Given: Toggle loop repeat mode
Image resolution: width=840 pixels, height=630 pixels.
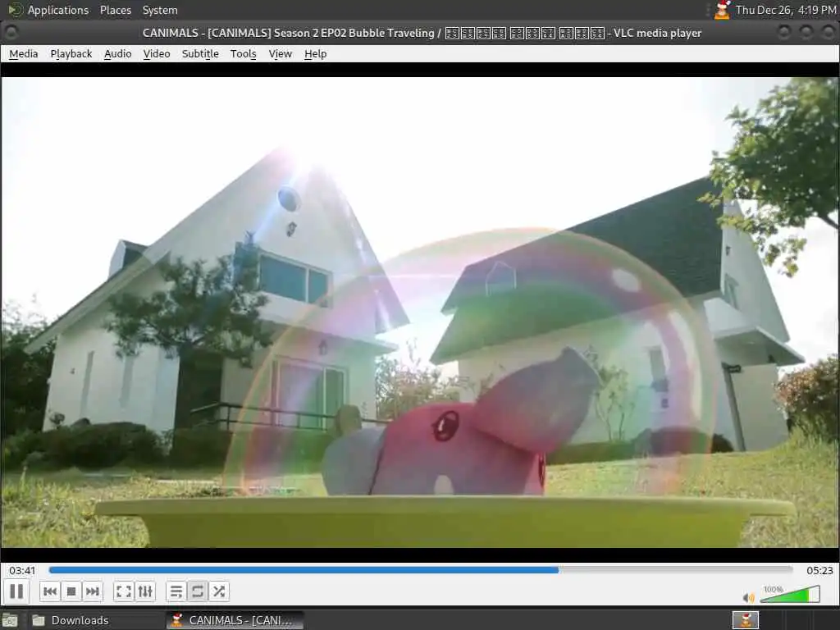Looking at the screenshot, I should click(x=197, y=591).
